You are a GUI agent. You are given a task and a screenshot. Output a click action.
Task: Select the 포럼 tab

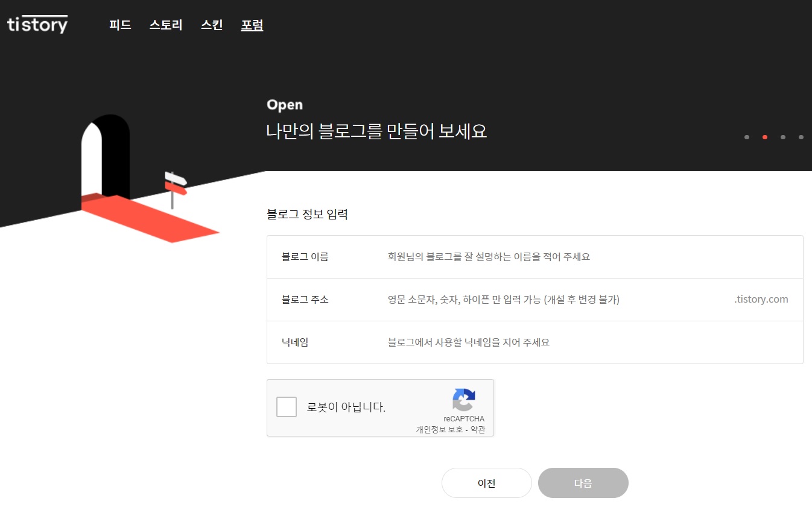[x=252, y=25]
